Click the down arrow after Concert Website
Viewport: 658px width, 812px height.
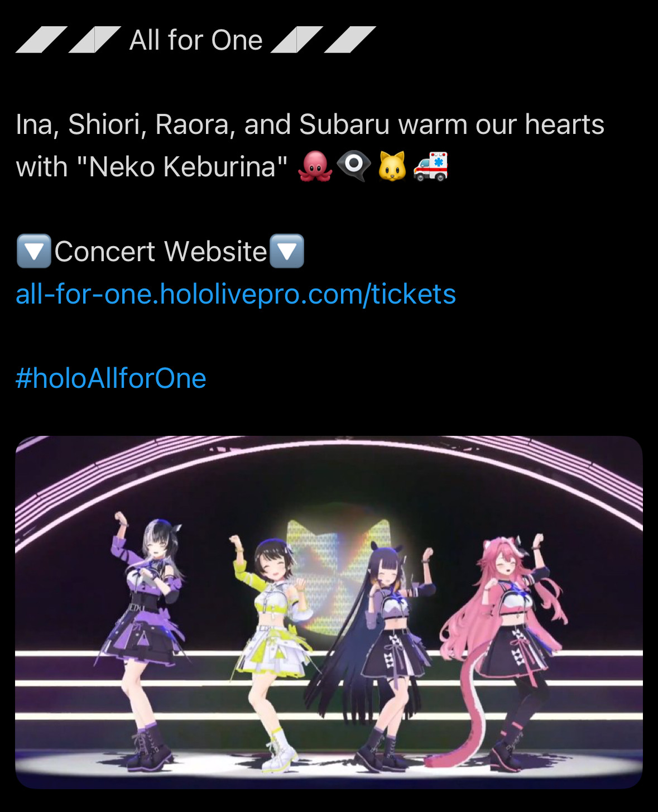287,251
